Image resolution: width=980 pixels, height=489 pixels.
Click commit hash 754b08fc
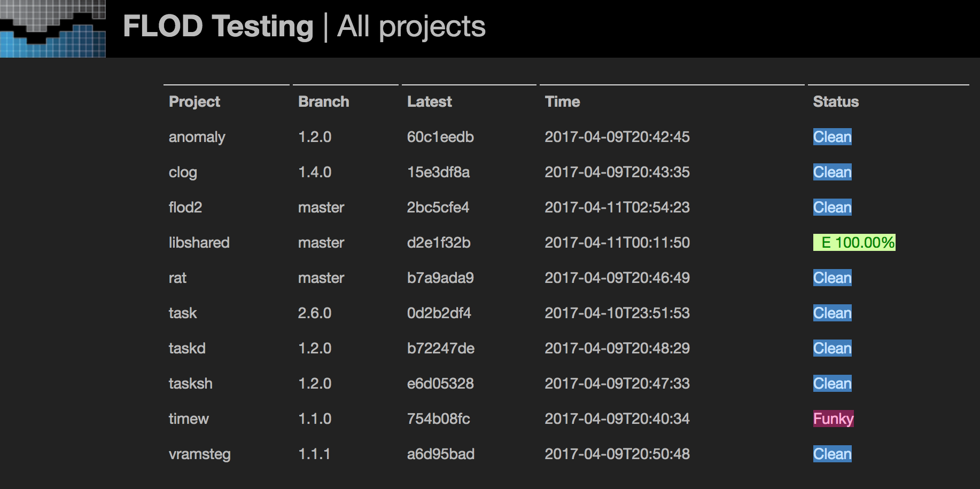pyautogui.click(x=439, y=419)
